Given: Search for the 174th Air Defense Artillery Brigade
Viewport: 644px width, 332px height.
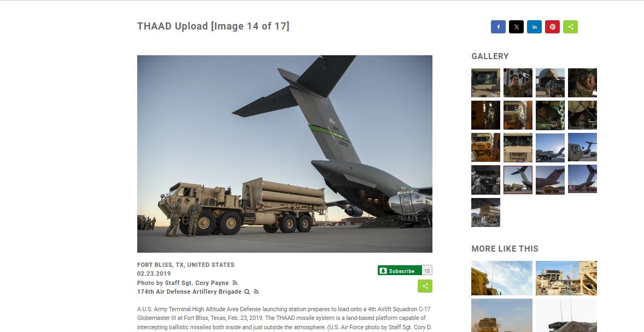Looking at the screenshot, I should click(247, 292).
